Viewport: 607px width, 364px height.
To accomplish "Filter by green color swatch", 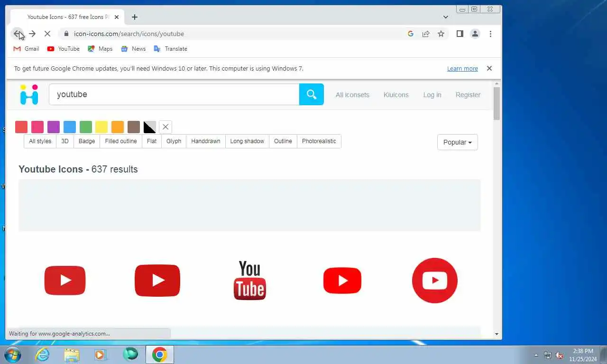I will pyautogui.click(x=86, y=127).
